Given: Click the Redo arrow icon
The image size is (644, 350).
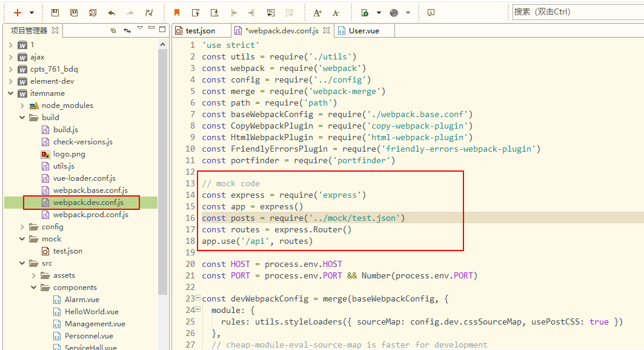Looking at the screenshot, I should (130, 13).
